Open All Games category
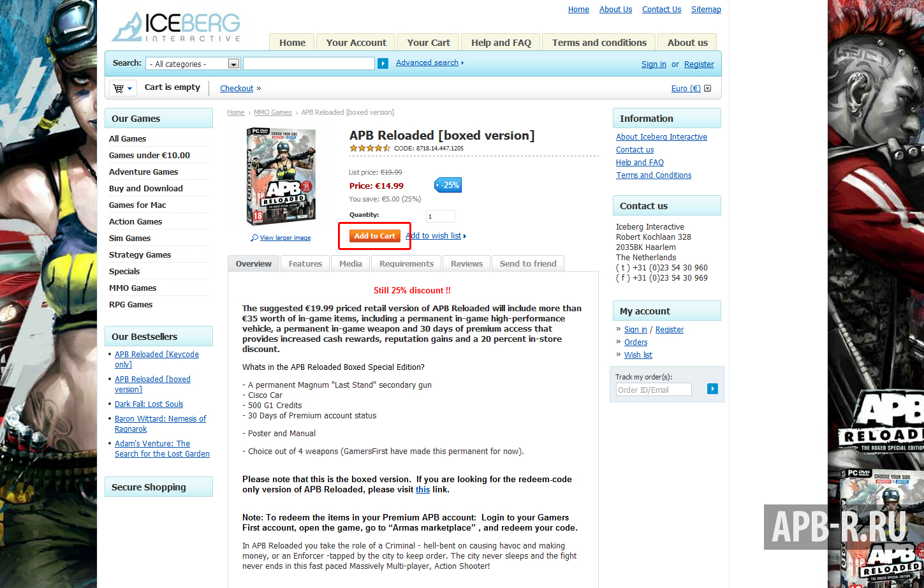The width and height of the screenshot is (924, 588). (x=128, y=139)
